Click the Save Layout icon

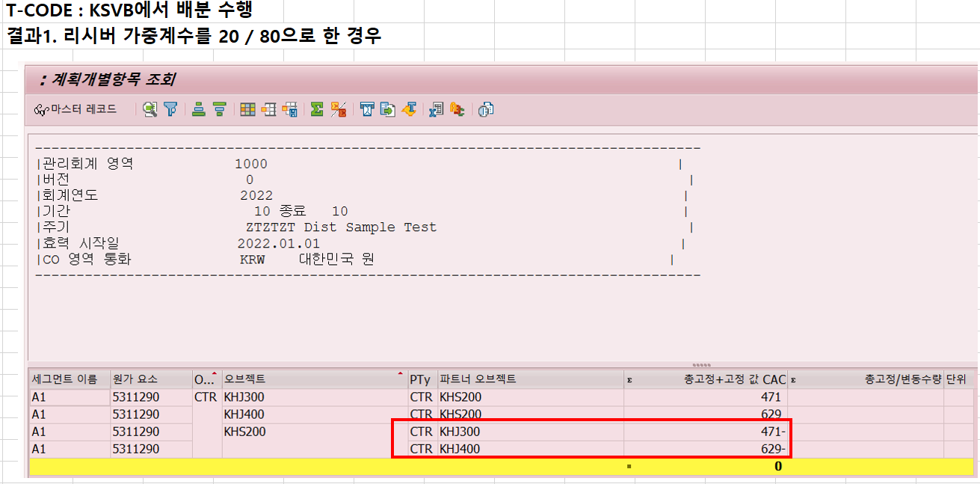pos(289,109)
